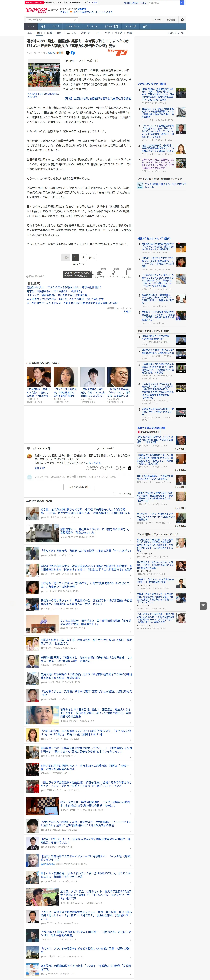210x980 pixels.
Task: Open the 石破おろしで「玉木首相」誕生 article
Action: (x=96, y=713)
